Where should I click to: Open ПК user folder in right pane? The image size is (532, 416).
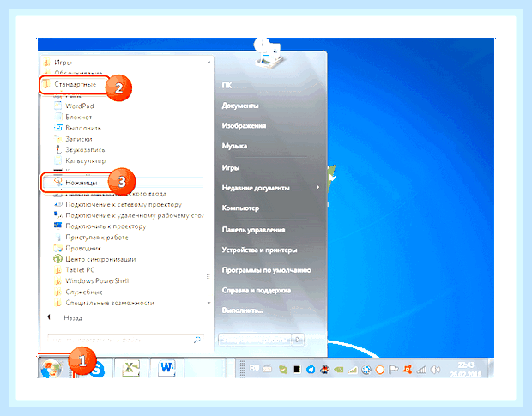pos(227,85)
